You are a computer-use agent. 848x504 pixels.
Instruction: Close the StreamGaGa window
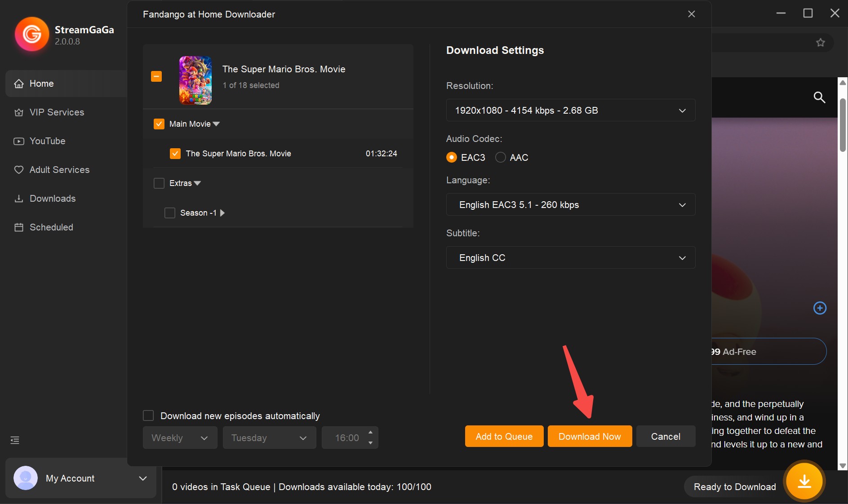pyautogui.click(x=835, y=13)
